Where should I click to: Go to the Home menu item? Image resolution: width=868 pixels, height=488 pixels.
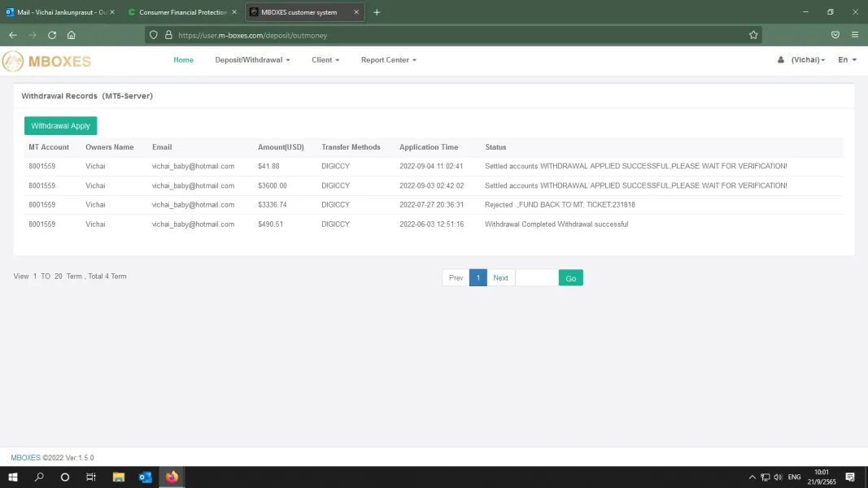[x=183, y=59]
